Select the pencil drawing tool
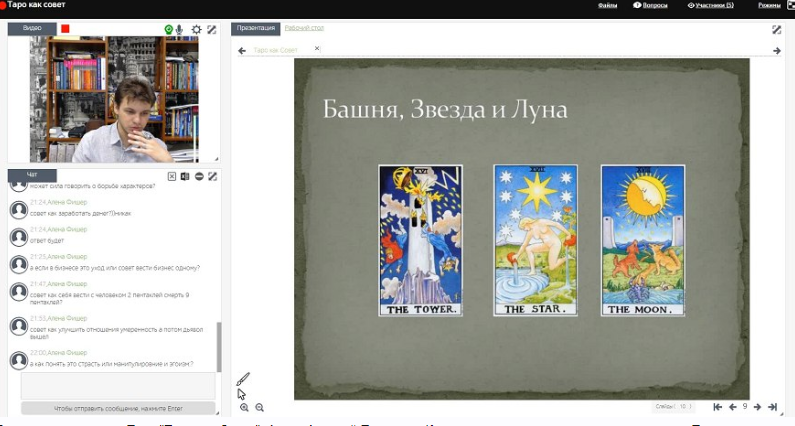 point(243,379)
